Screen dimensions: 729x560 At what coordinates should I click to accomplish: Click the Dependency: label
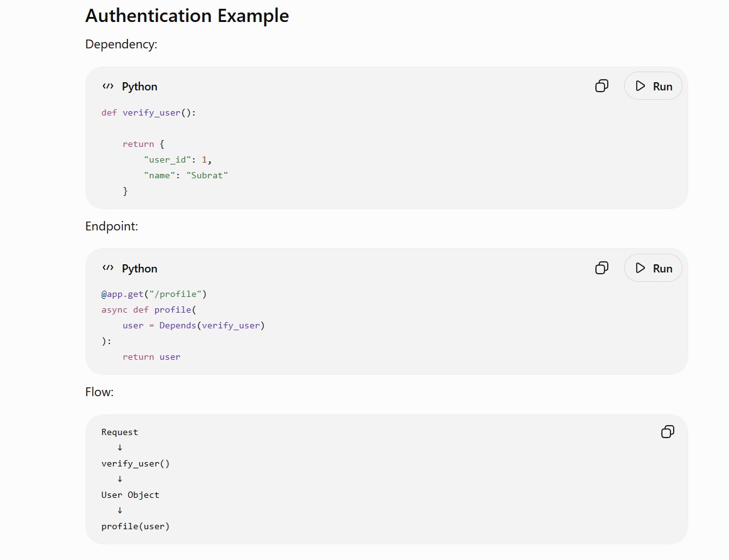[x=121, y=44]
